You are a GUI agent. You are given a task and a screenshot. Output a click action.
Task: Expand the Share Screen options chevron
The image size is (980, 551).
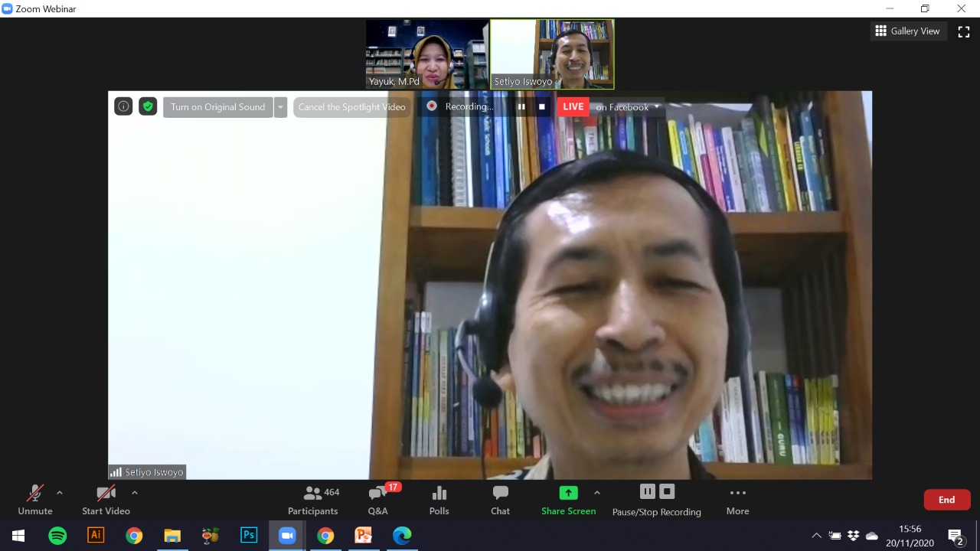[x=597, y=493]
